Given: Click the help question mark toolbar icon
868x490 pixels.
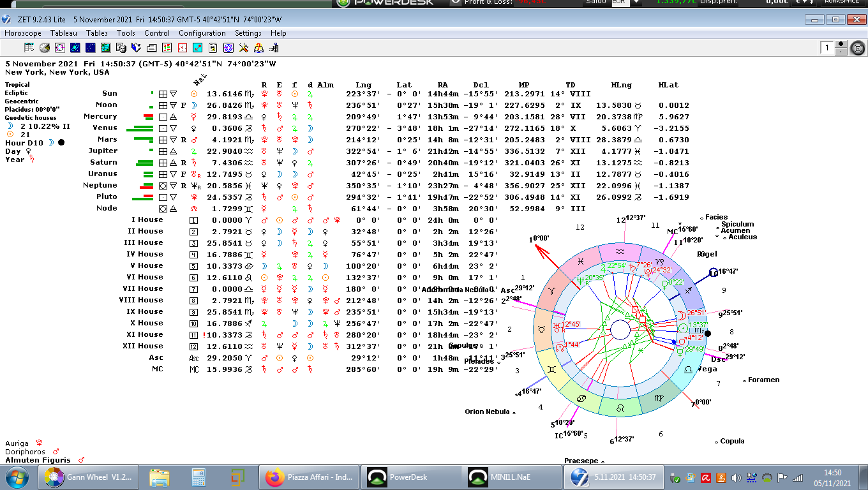Looking at the screenshot, I should coord(259,48).
